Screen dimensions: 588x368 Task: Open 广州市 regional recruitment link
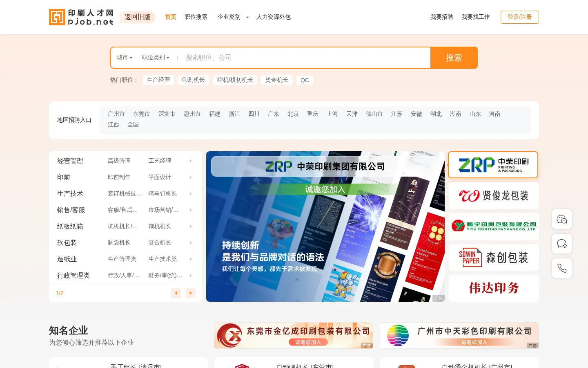point(116,114)
